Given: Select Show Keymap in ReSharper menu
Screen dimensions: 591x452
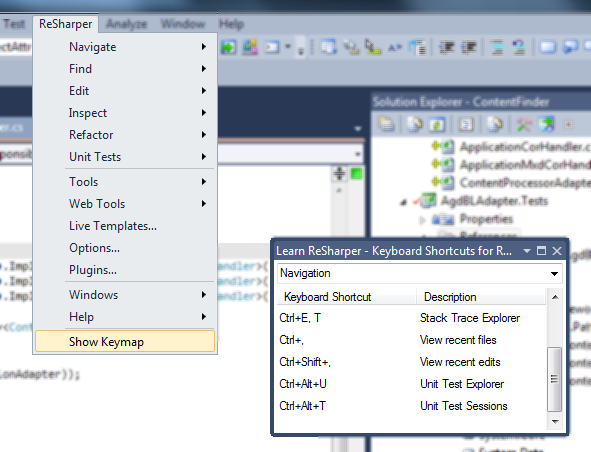Looking at the screenshot, I should click(x=125, y=342).
